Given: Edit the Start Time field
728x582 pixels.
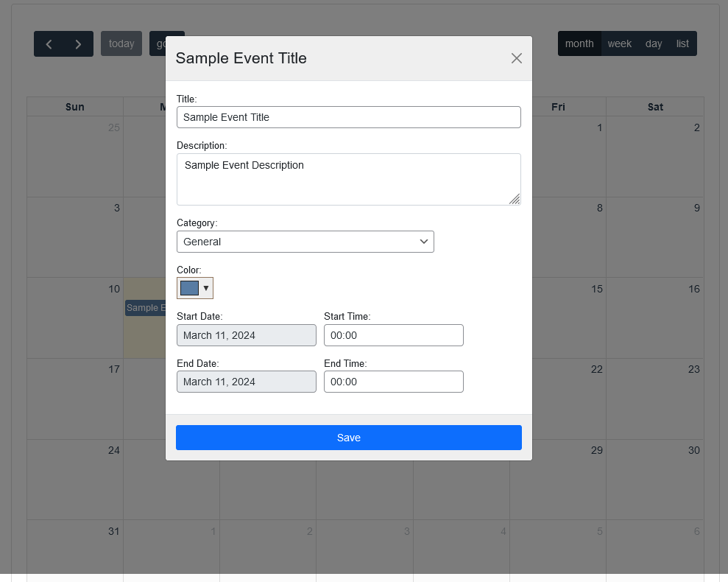Looking at the screenshot, I should [394, 335].
